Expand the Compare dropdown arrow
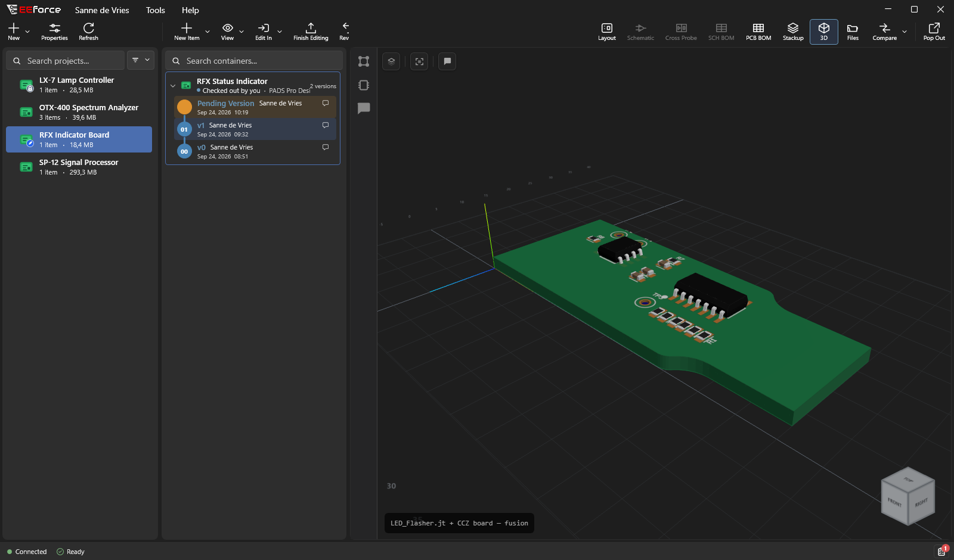This screenshot has height=560, width=954. coord(905,32)
